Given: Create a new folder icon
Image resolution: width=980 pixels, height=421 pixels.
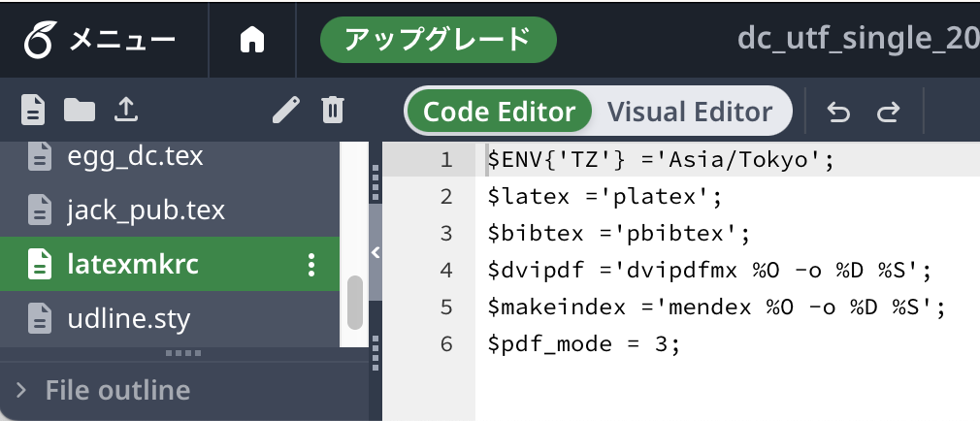Looking at the screenshot, I should tap(80, 111).
